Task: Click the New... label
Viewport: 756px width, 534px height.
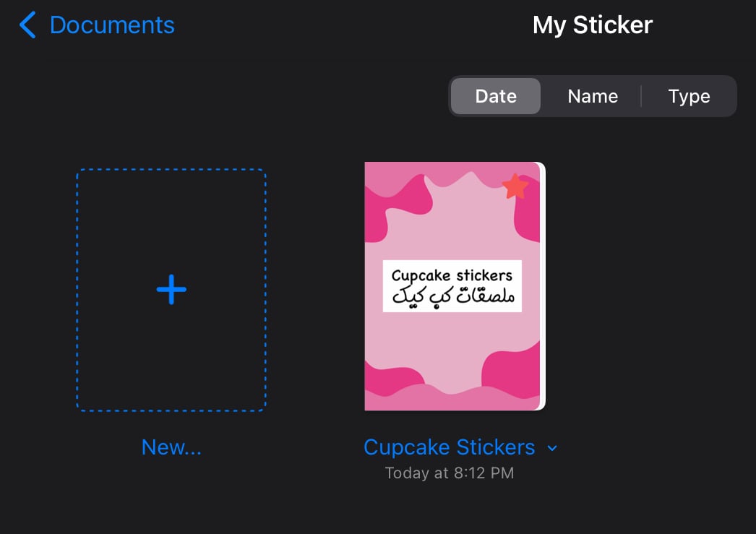Action: 171,447
